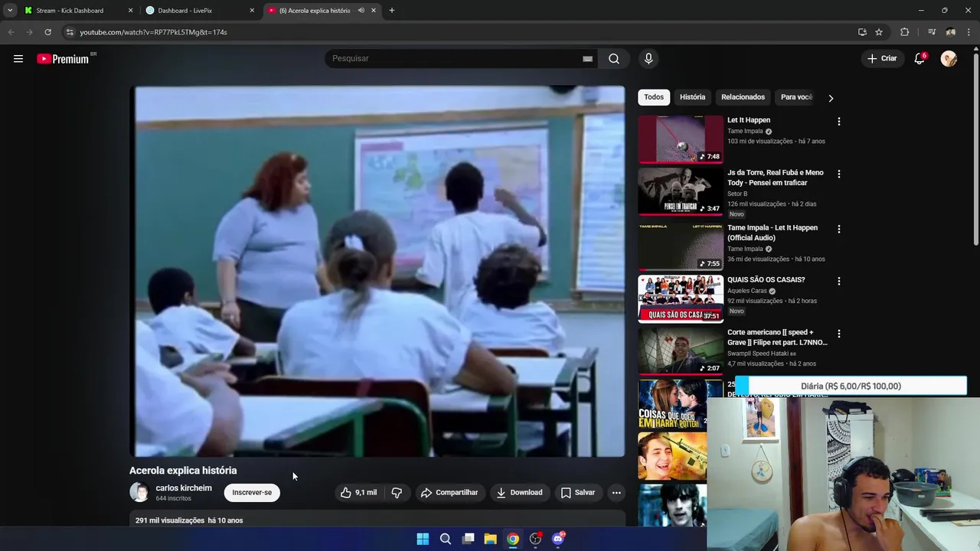Mute the YouTube tab via speaker icon

[x=361, y=11]
